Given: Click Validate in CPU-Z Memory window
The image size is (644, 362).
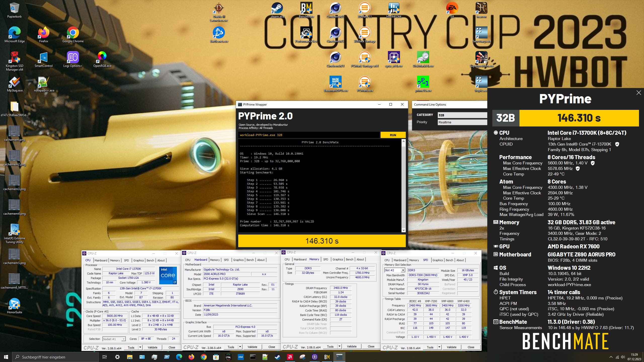Looking at the screenshot, I should pyautogui.click(x=352, y=346).
